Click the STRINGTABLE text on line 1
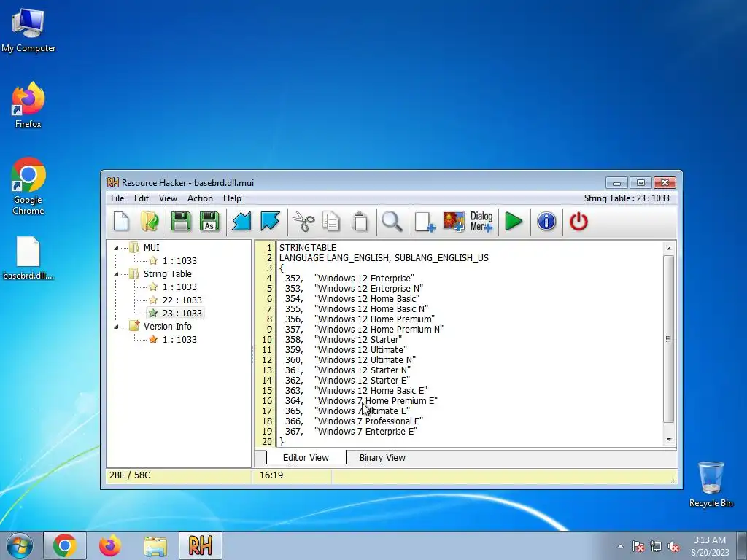The width and height of the screenshot is (747, 560). pyautogui.click(x=308, y=248)
